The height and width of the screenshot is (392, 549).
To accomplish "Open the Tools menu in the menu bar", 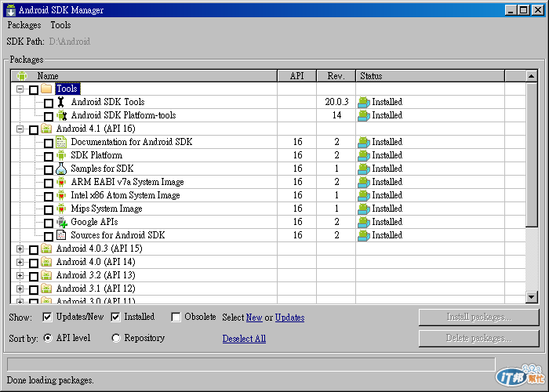I will (60, 25).
